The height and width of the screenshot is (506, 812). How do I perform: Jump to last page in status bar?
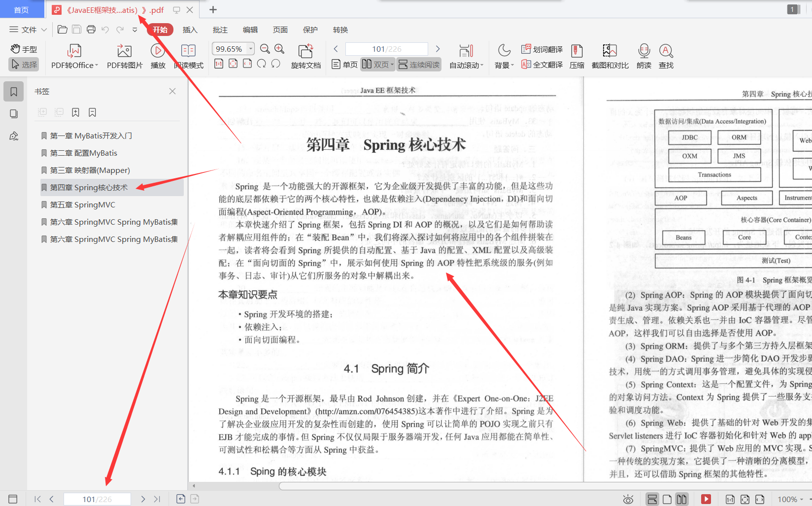pyautogui.click(x=157, y=499)
